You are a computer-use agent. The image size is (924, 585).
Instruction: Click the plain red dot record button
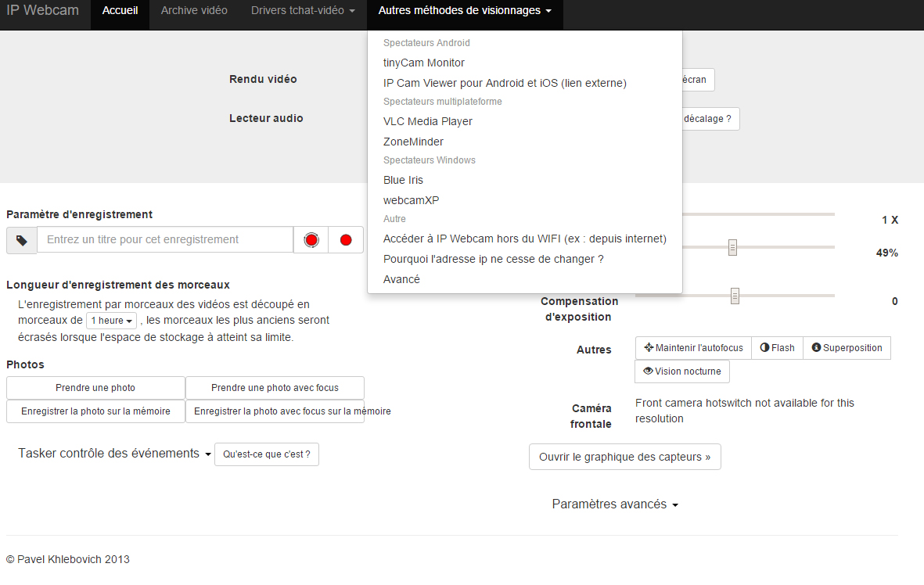click(x=346, y=240)
